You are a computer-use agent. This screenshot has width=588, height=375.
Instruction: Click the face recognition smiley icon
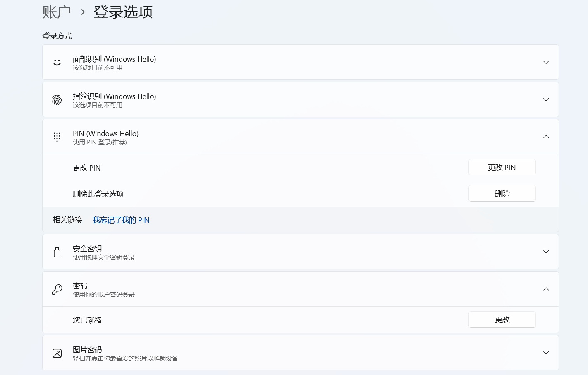[x=57, y=62]
